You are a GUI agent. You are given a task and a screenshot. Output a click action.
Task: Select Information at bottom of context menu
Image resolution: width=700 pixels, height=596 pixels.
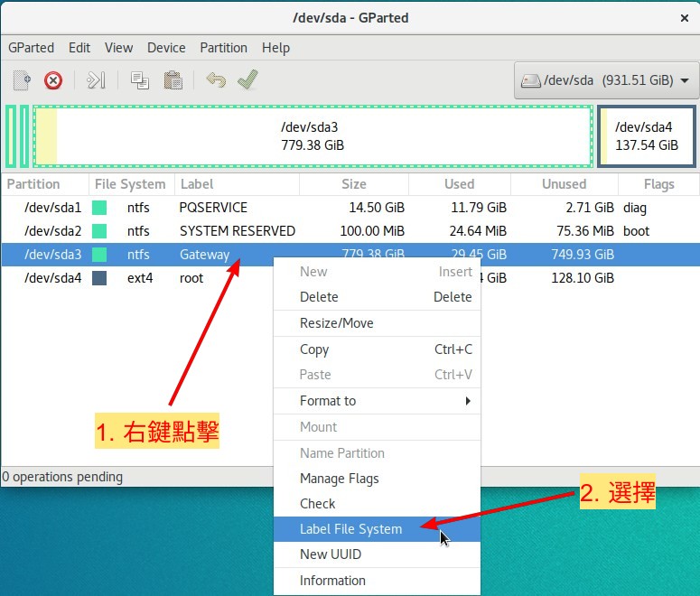(332, 581)
